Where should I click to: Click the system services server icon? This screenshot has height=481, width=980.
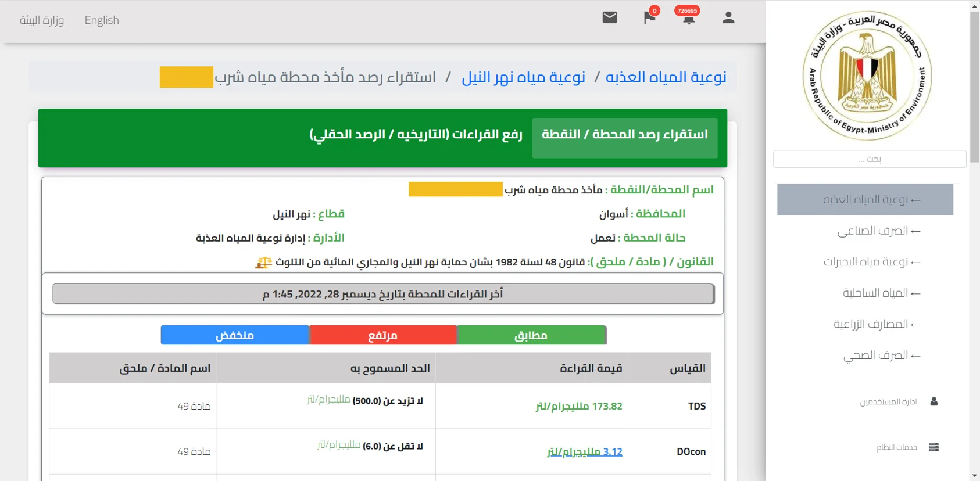tap(934, 447)
